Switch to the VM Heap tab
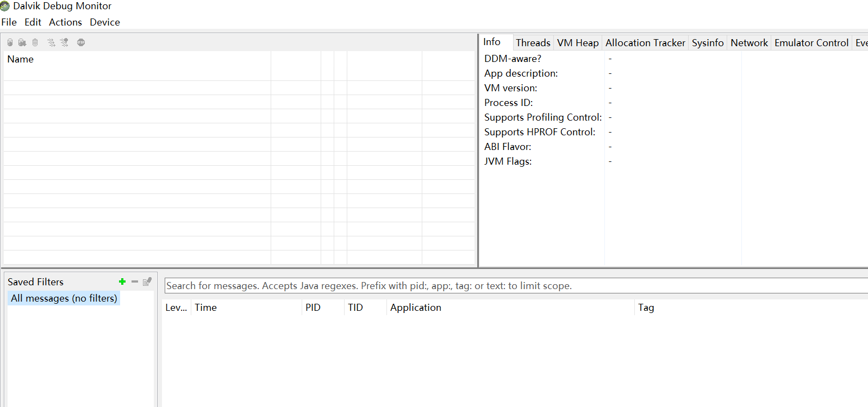Screen dimensions: 868x407 pos(578,43)
